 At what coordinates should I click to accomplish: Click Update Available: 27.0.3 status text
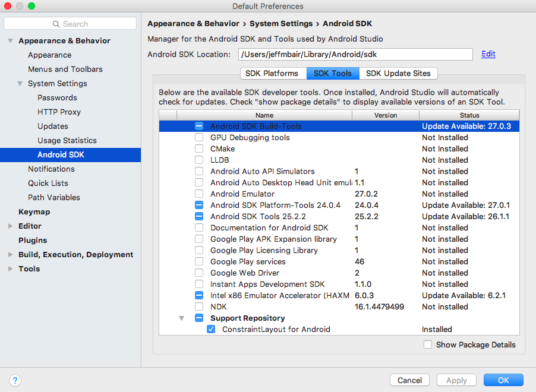pyautogui.click(x=466, y=126)
